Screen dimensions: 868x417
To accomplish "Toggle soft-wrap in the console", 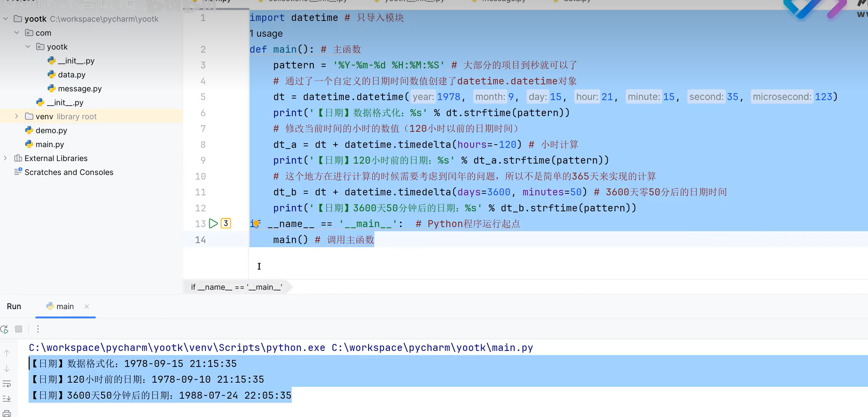I will click(x=7, y=384).
